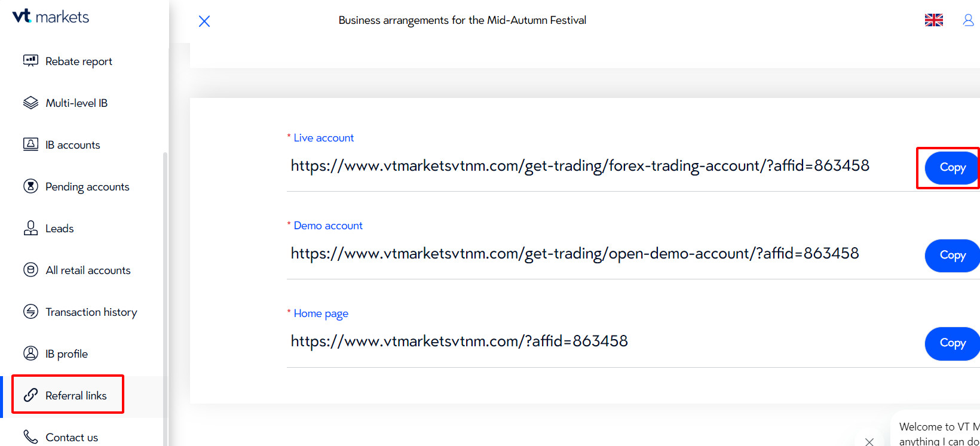Copy the Demo account referral link

tap(952, 256)
